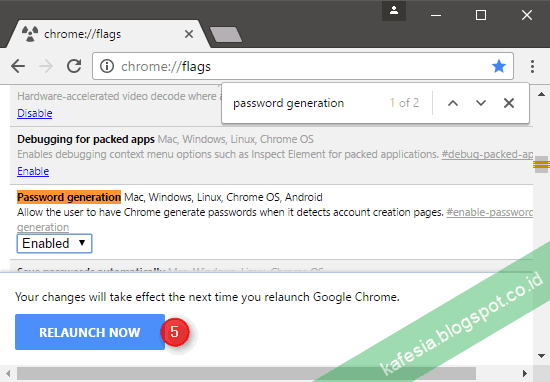Open the Chrome three-dot menu

click(x=532, y=66)
